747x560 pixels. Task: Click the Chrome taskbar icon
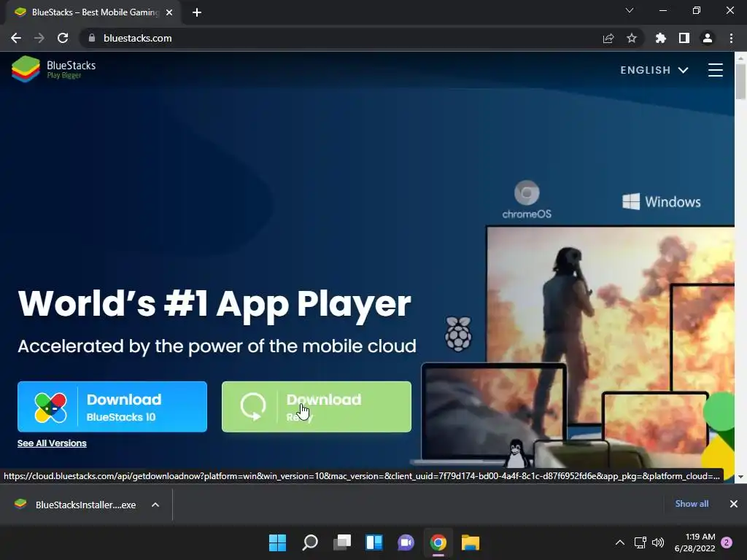pyautogui.click(x=438, y=542)
